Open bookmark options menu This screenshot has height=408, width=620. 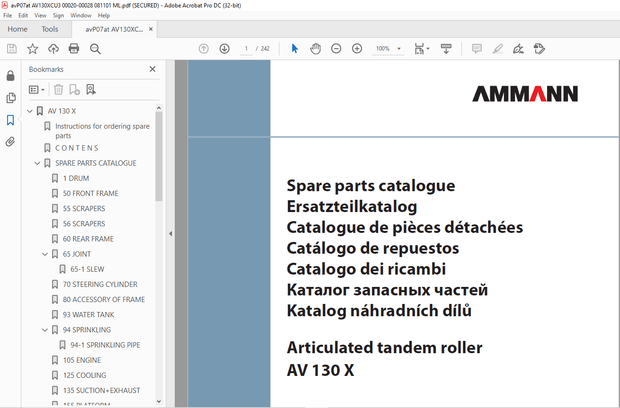pos(36,90)
